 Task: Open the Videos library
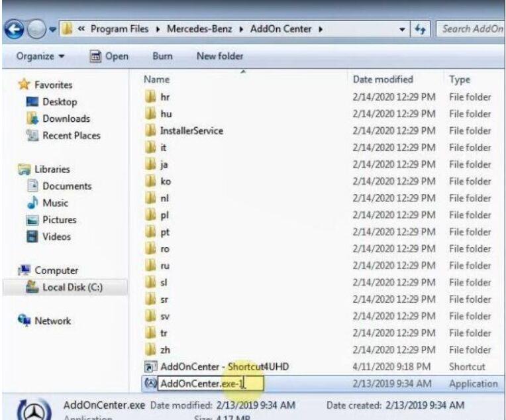[x=49, y=236]
